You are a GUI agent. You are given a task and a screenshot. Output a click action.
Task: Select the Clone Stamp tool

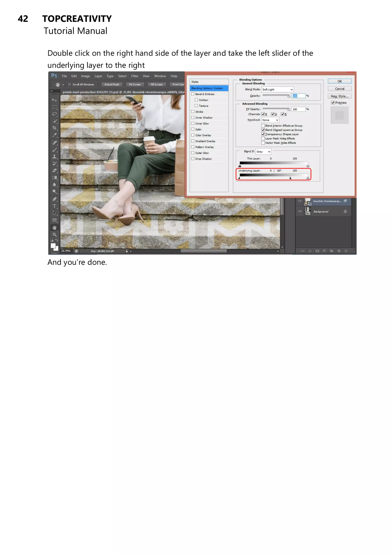point(55,157)
